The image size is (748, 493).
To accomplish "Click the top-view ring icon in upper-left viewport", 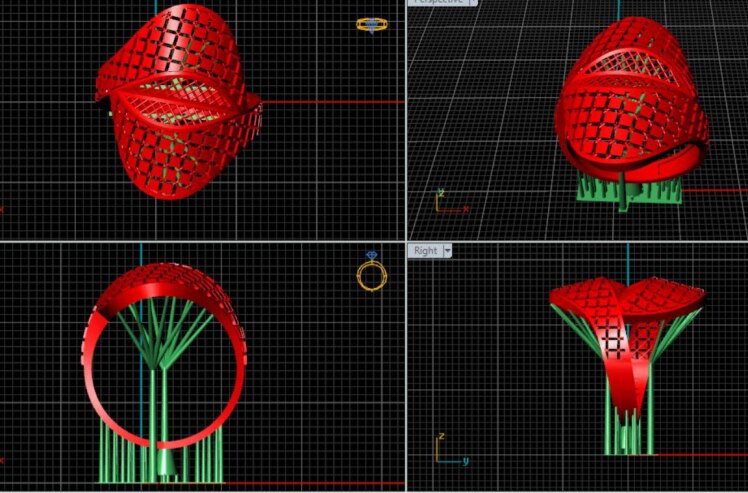I will click(371, 24).
